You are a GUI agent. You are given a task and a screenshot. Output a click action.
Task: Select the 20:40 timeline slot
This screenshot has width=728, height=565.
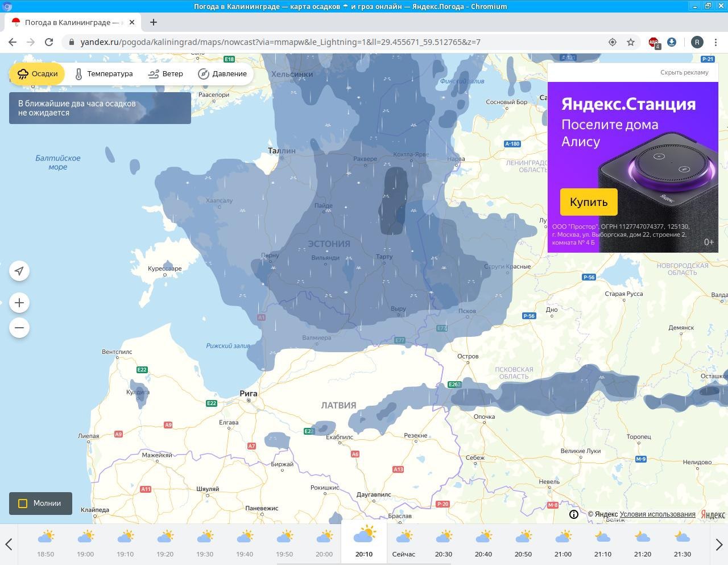pos(483,545)
